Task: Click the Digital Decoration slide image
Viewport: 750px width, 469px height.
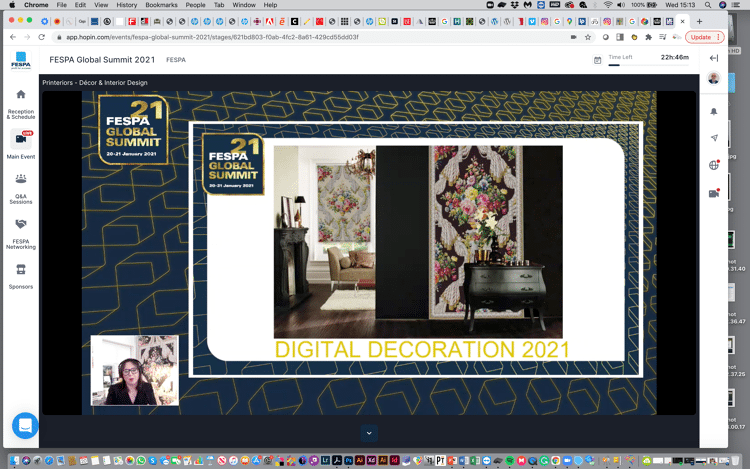Action: pyautogui.click(x=418, y=242)
